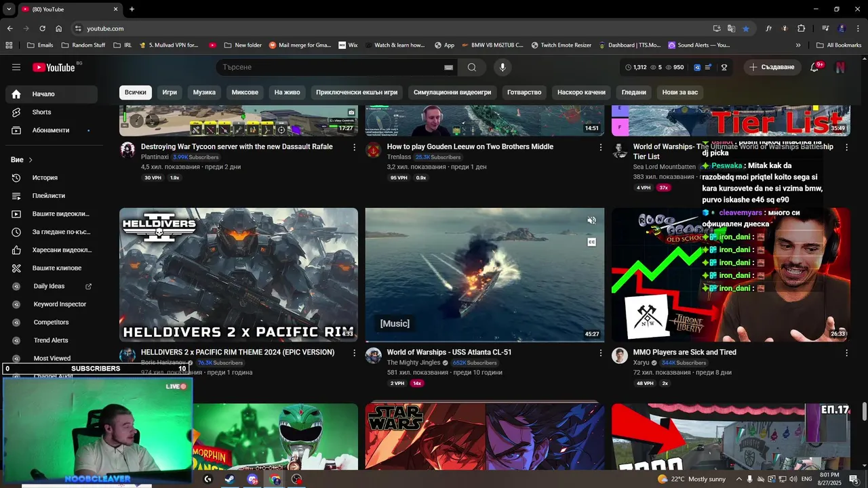Image resolution: width=868 pixels, height=488 pixels.
Task: Open the on-screen keyboard icon in search box
Action: [448, 67]
